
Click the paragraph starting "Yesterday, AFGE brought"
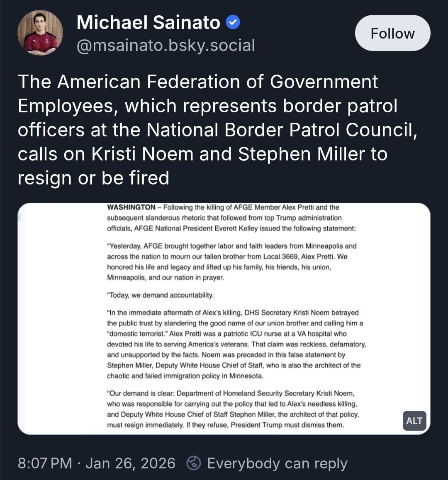pyautogui.click(x=231, y=262)
